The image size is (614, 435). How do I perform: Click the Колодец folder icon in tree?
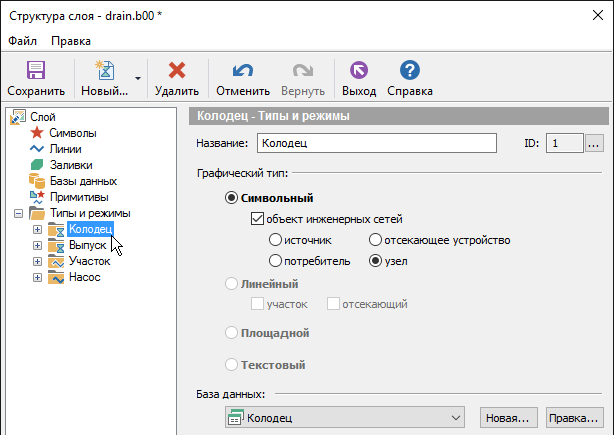56,229
